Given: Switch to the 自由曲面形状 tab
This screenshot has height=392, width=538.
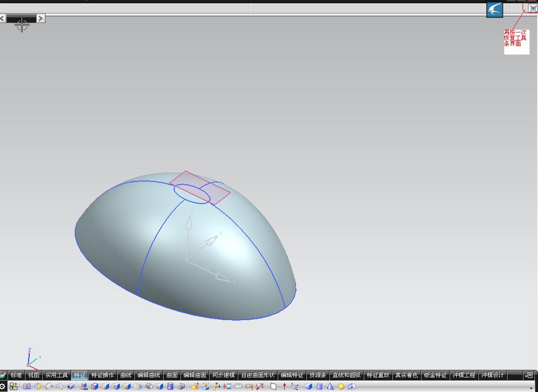Looking at the screenshot, I should point(257,375).
